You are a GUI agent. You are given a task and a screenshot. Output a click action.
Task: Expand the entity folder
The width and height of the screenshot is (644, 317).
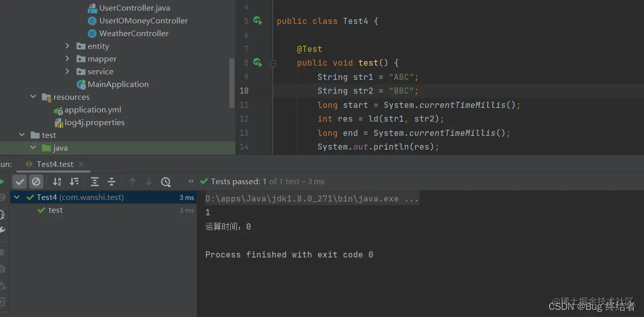pyautogui.click(x=67, y=46)
